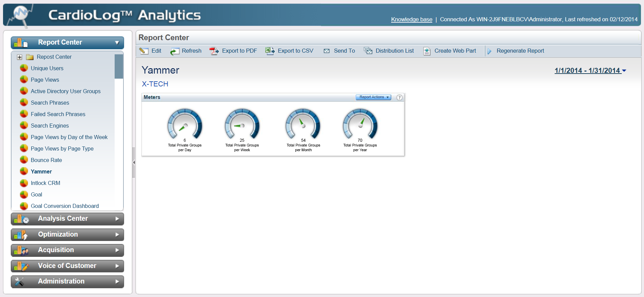Click the Search Phrases pie chart icon

[x=24, y=103]
